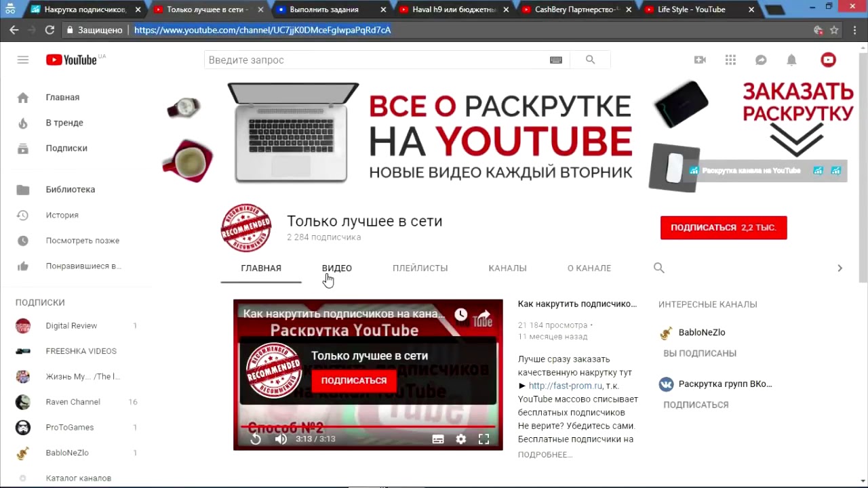Click the Защищено secure site indicator
The height and width of the screenshot is (488, 868).
pyautogui.click(x=94, y=30)
